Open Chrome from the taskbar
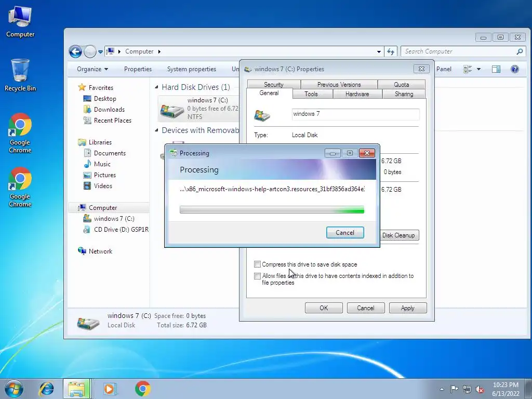 click(142, 389)
